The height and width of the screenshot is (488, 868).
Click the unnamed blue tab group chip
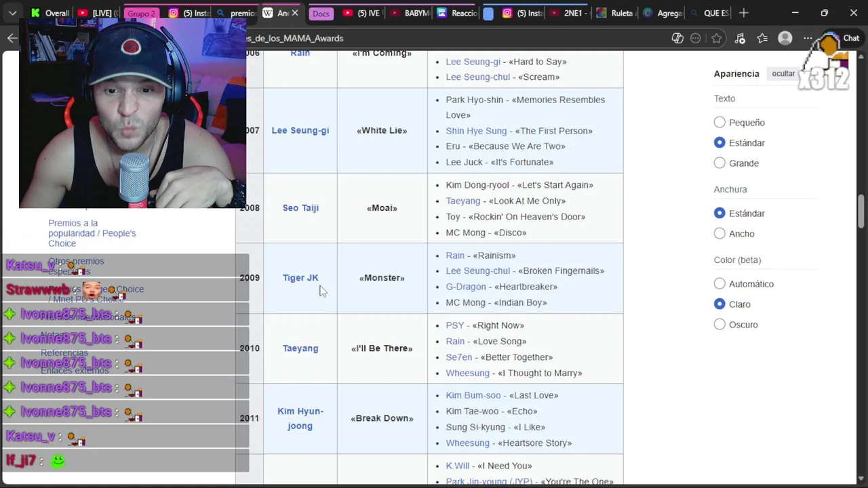488,14
